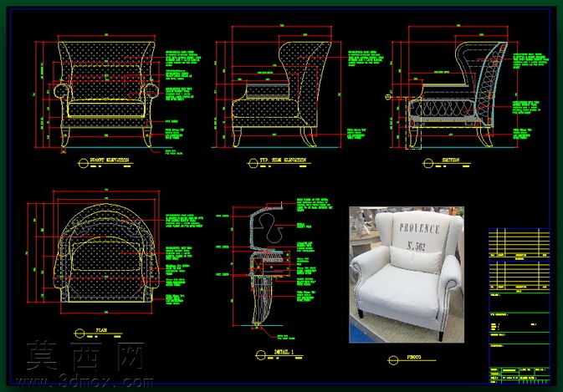
Task: Click the drawing number bubble beside PHOTO title
Action: [393, 360]
